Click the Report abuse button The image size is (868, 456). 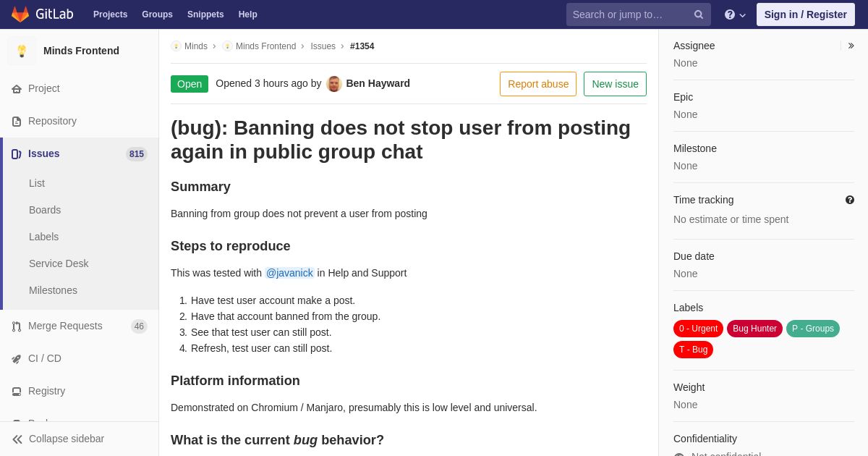(538, 84)
